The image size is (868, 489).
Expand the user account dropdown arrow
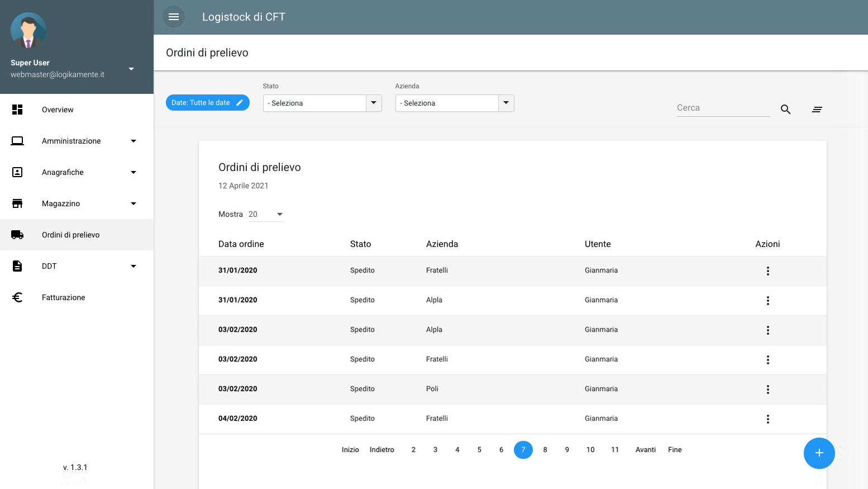[x=131, y=69]
